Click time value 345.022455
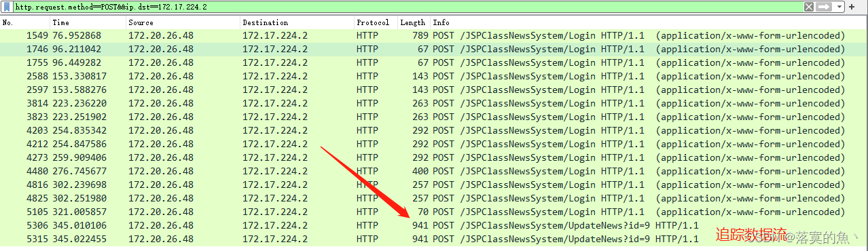The width and height of the screenshot is (868, 251). pos(79,239)
